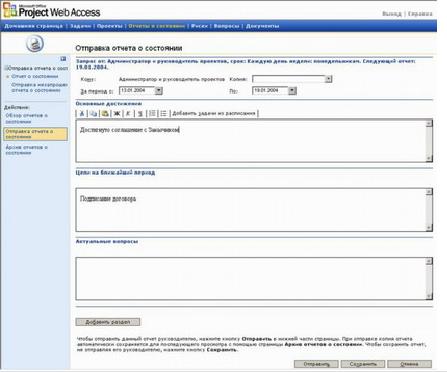Click the scroll-down arrow of 'Основные достижения' box

tap(429, 158)
